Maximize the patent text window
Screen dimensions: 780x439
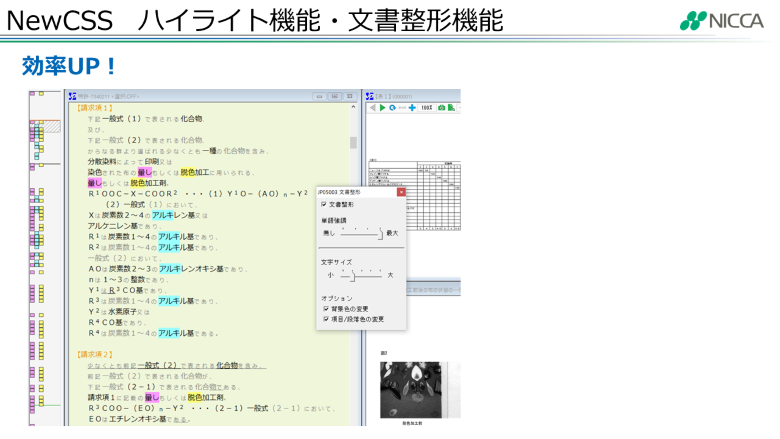335,96
